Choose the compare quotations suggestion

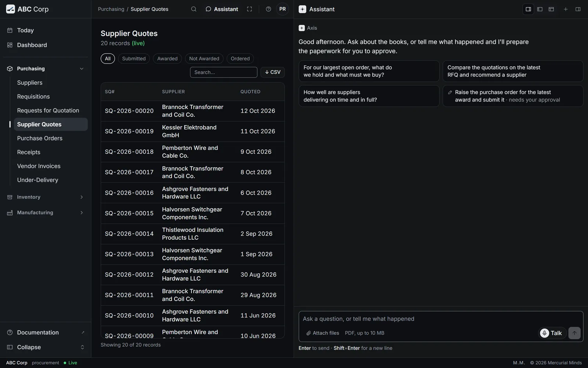point(513,71)
